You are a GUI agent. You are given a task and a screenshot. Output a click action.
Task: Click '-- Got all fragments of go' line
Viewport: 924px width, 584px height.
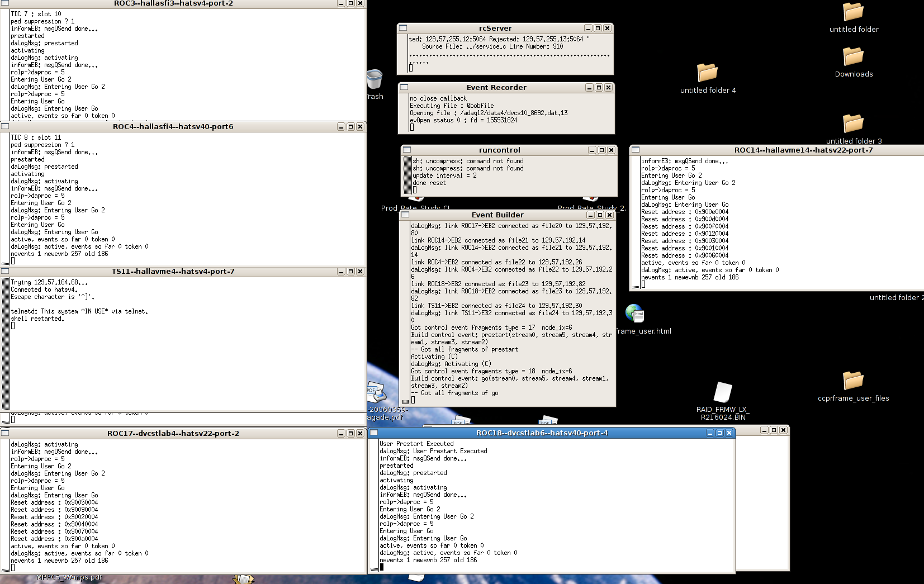click(x=454, y=393)
